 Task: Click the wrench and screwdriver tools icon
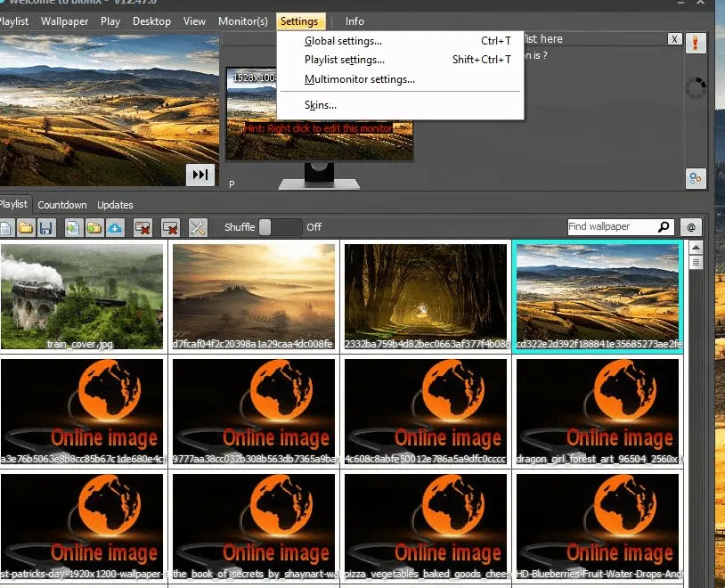198,228
